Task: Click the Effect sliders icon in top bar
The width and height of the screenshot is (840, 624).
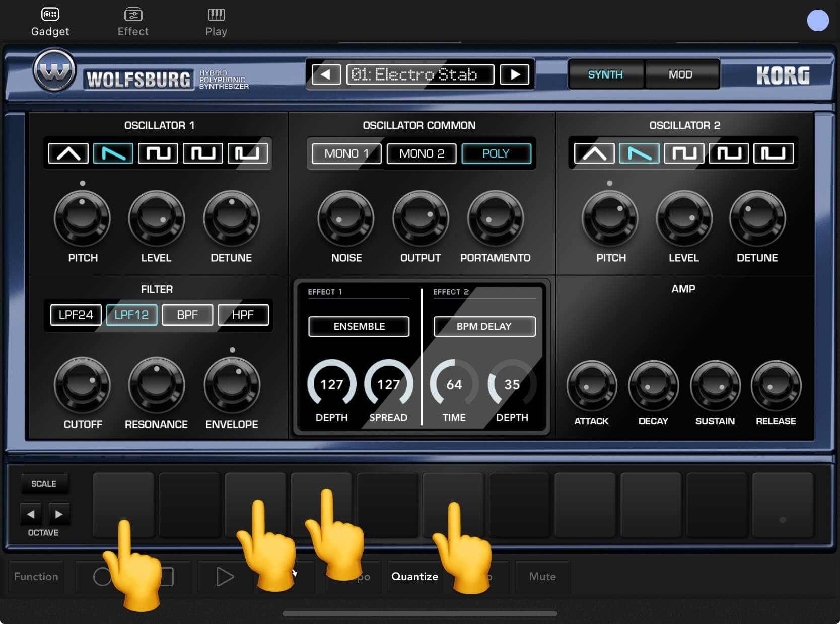Action: point(133,14)
